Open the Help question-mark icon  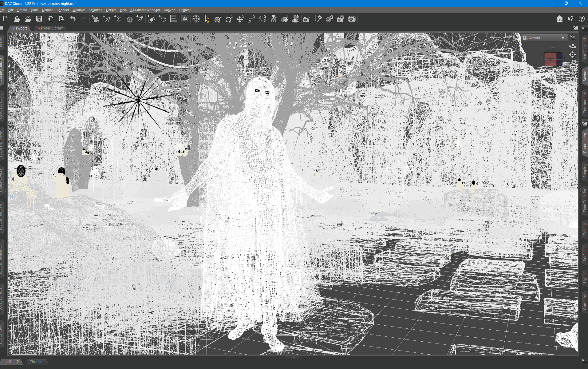tap(582, 19)
